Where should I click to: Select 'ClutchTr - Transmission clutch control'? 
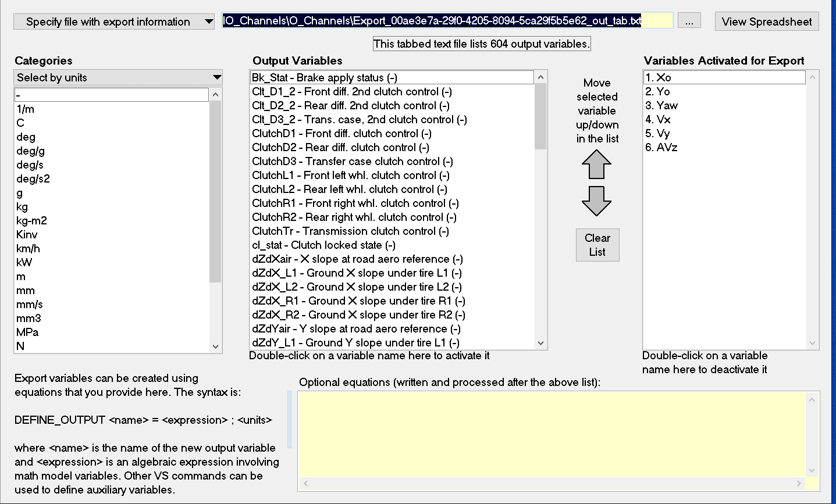(x=392, y=231)
